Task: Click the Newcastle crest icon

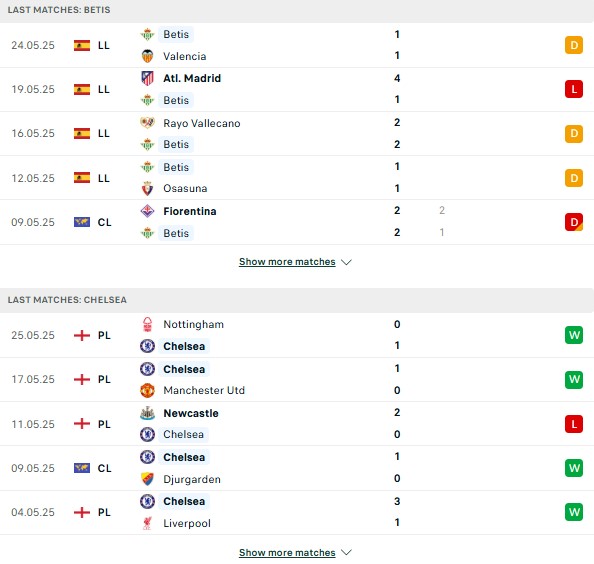Action: [x=147, y=413]
